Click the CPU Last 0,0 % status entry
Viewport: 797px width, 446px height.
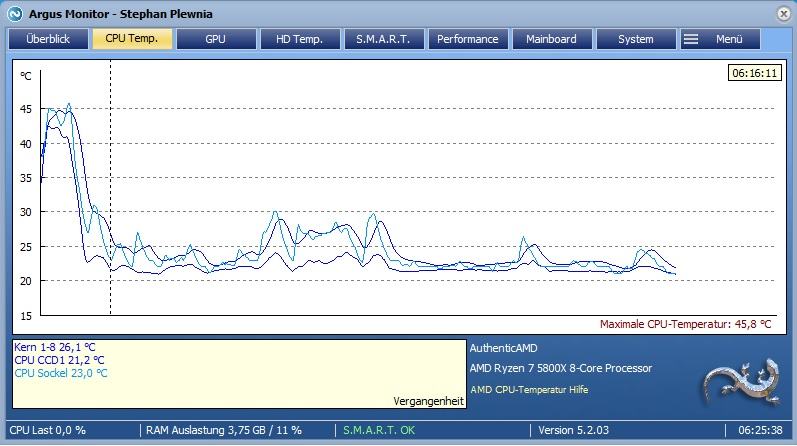tap(47, 430)
